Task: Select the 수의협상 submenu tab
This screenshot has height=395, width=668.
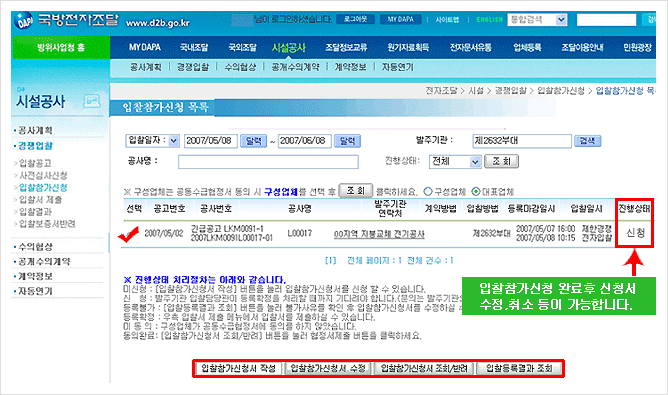Action: pos(240,67)
